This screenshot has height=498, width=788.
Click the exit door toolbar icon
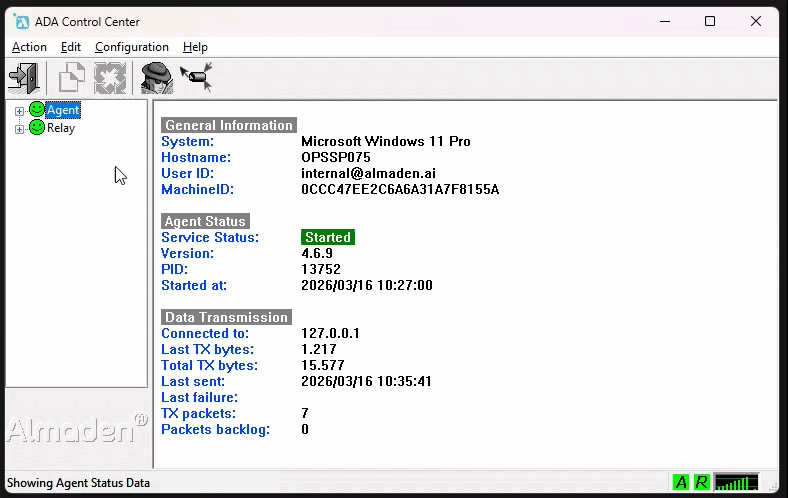tap(24, 78)
